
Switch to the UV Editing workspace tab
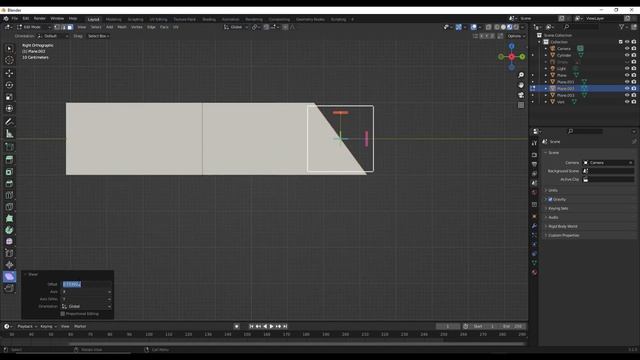158,19
